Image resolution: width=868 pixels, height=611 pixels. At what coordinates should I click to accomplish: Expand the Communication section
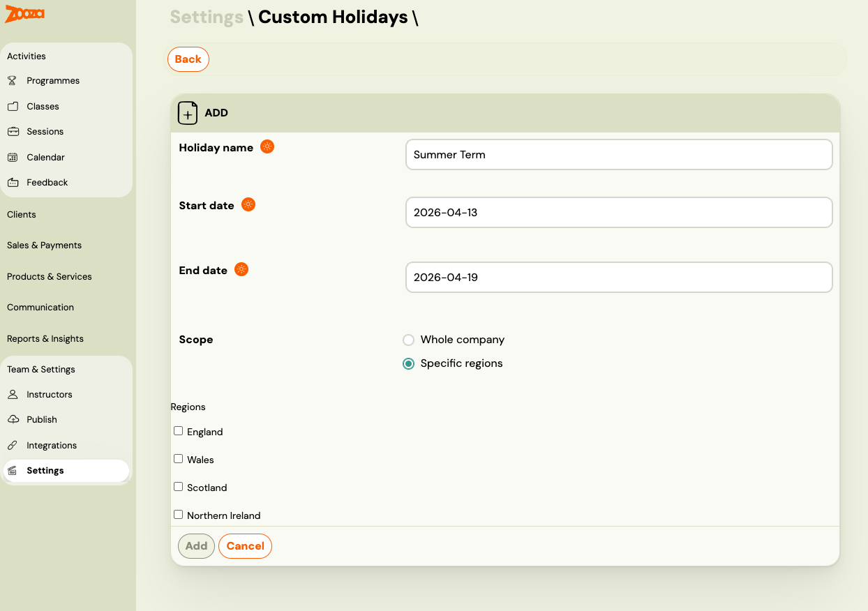pyautogui.click(x=40, y=307)
